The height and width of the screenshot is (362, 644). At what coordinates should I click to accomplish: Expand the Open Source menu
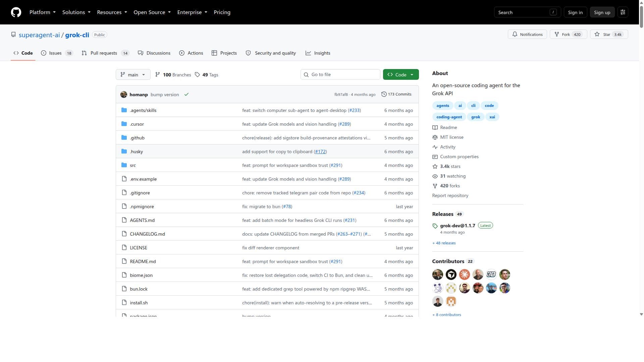tap(152, 12)
